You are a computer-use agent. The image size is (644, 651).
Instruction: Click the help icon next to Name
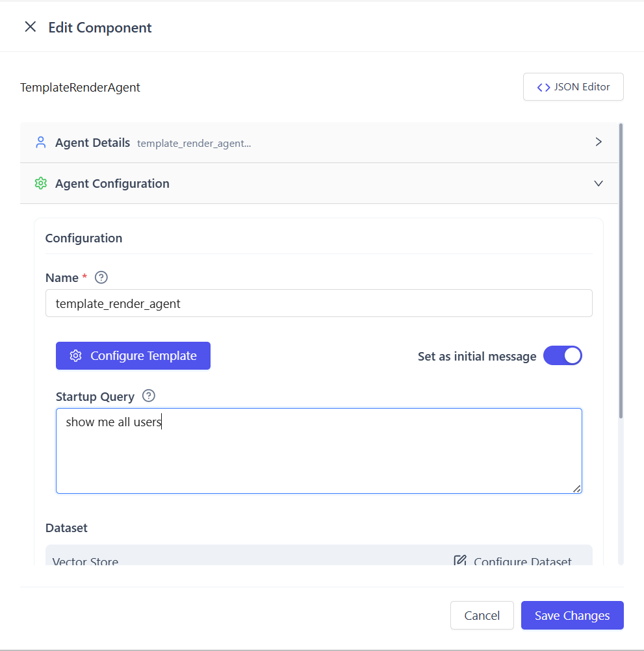point(101,277)
